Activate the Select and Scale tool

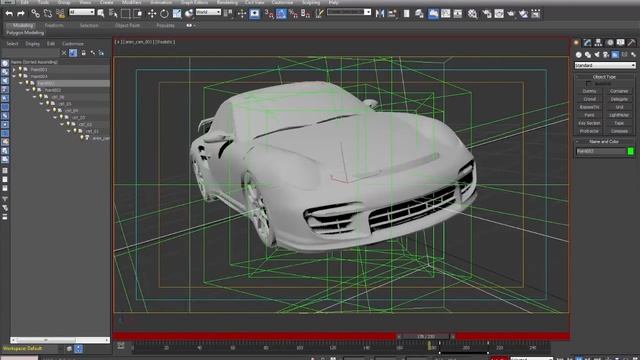point(177,14)
